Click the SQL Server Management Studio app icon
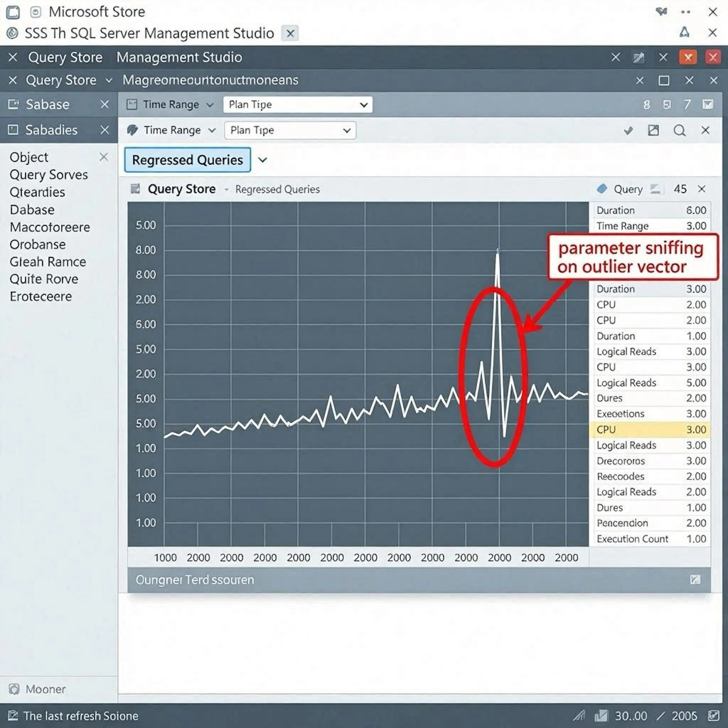This screenshot has width=728, height=728. pyautogui.click(x=12, y=33)
